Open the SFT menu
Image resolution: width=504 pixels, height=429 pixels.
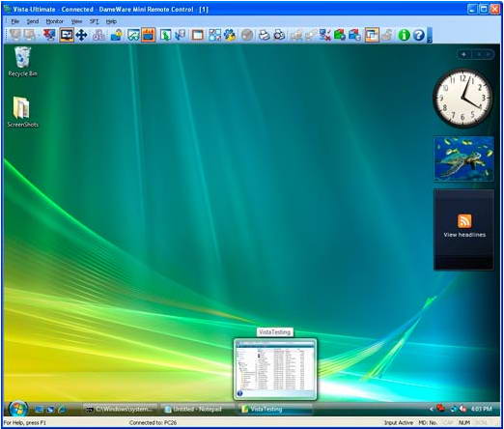[x=94, y=21]
